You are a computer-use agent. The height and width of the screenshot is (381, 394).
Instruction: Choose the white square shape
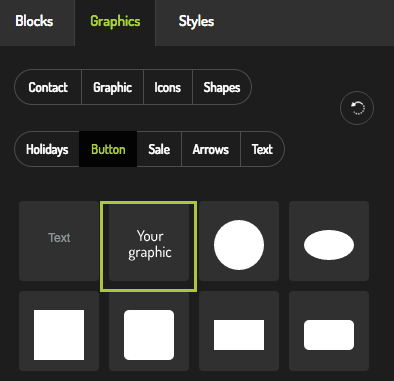59,335
